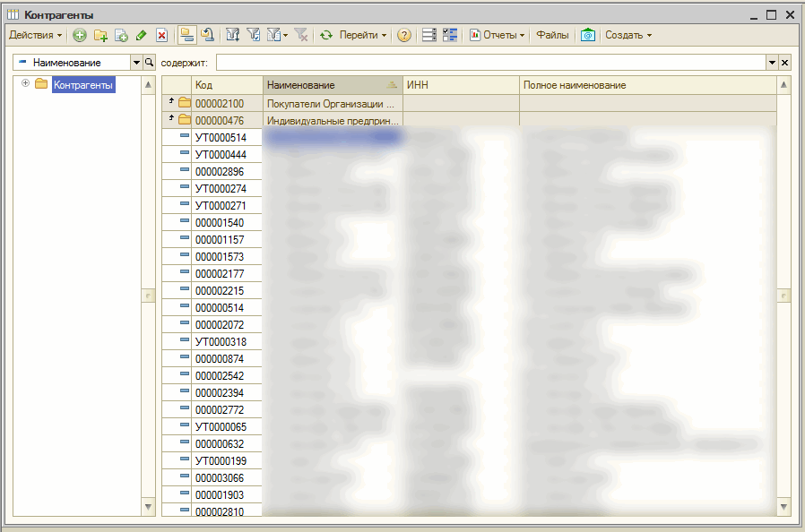Image resolution: width=805 pixels, height=532 pixels.
Task: Open help with the question mark icon
Action: tap(404, 36)
